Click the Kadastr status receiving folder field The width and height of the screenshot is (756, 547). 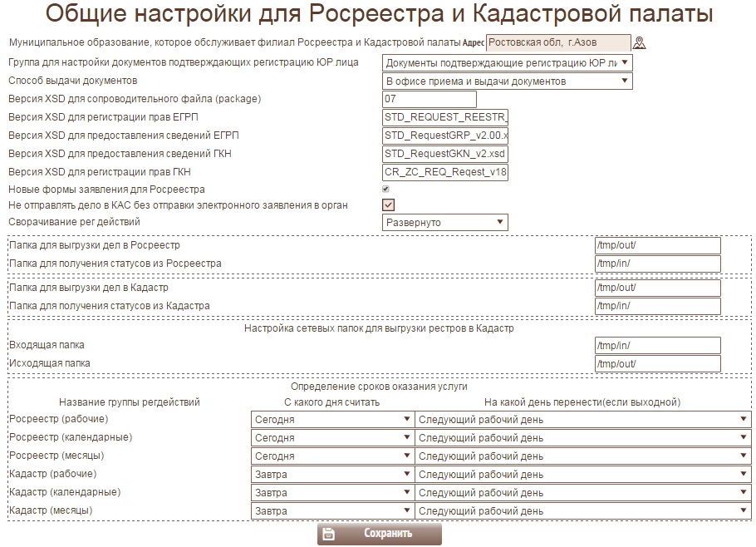point(657,307)
